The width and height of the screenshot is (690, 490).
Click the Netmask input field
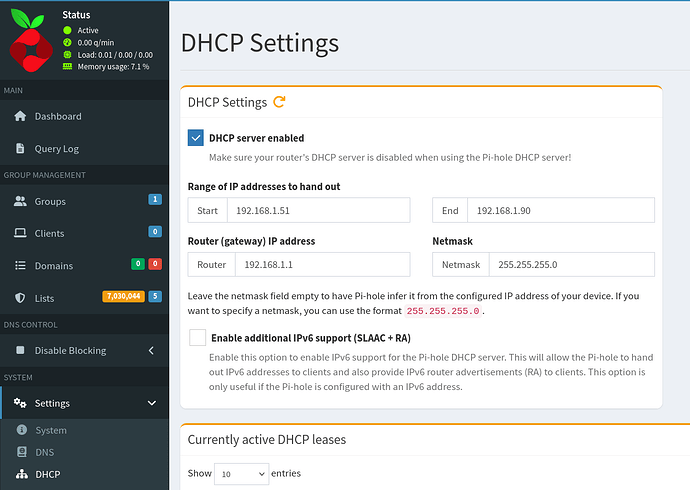[570, 264]
